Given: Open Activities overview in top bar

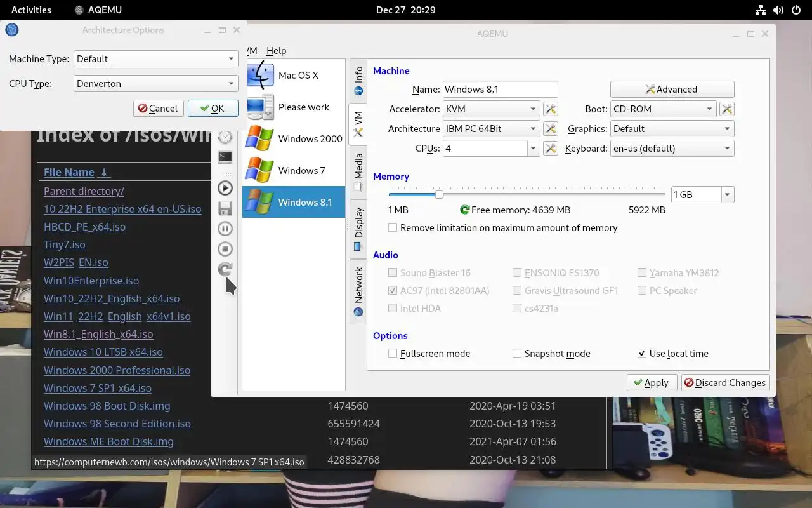Looking at the screenshot, I should tap(31, 10).
